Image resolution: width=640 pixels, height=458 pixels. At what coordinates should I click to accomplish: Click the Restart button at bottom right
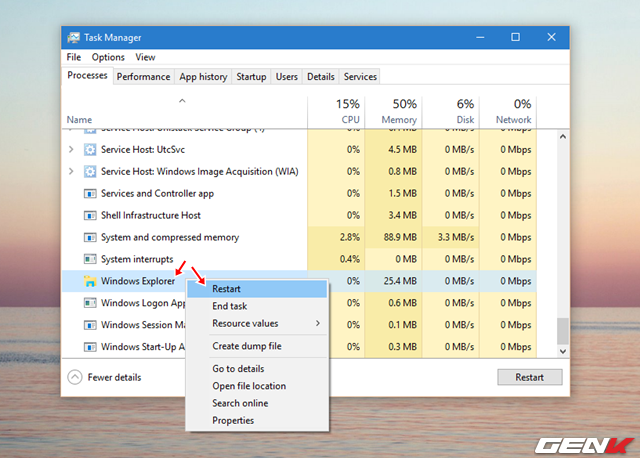click(x=529, y=377)
